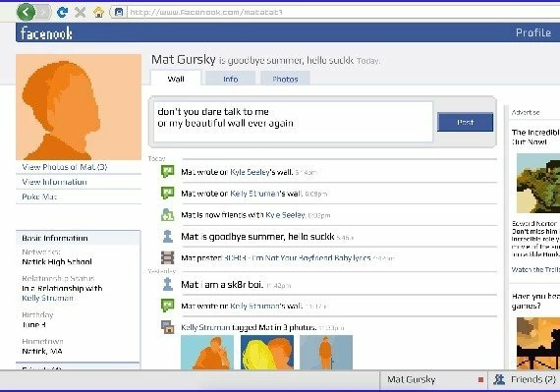Switch to the Wall tab
Screen dimensions: 560x392
(x=176, y=79)
